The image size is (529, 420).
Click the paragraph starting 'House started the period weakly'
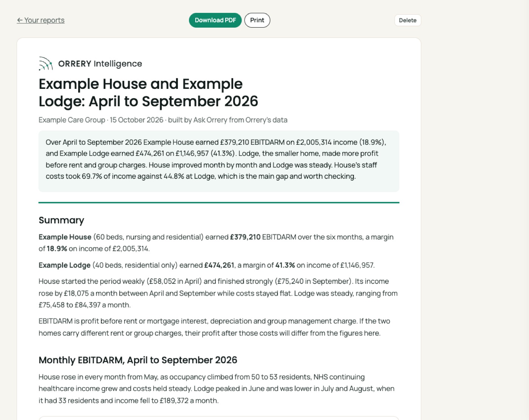(218, 293)
